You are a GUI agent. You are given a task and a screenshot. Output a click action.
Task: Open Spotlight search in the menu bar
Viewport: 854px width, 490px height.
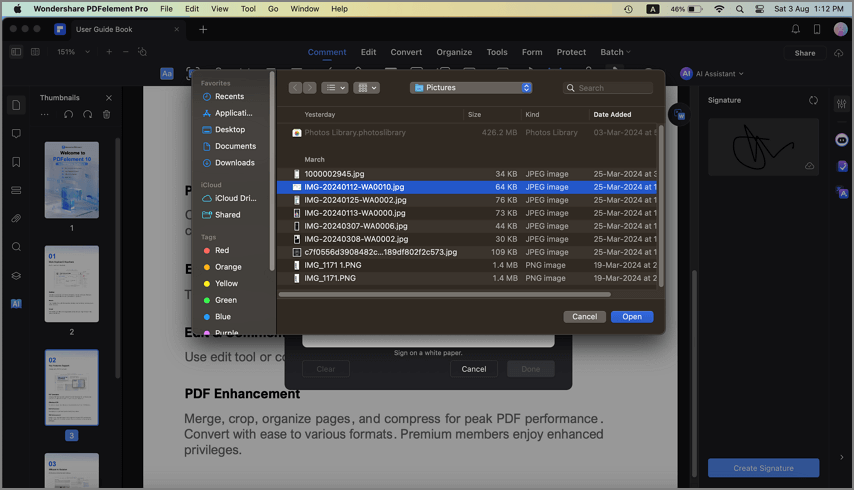coord(740,9)
